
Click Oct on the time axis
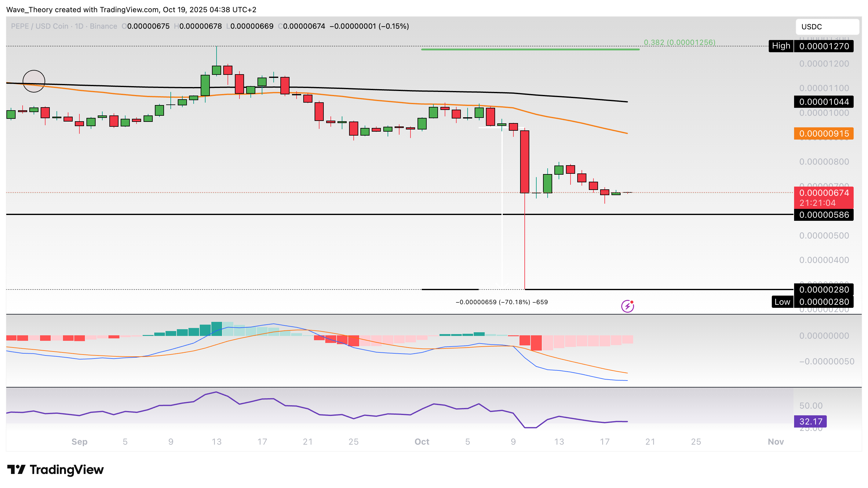[422, 442]
